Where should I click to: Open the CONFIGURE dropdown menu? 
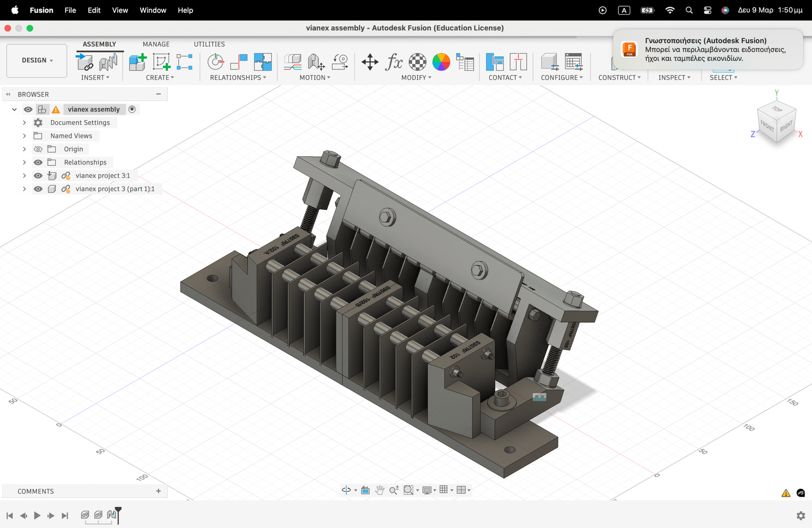coord(562,78)
